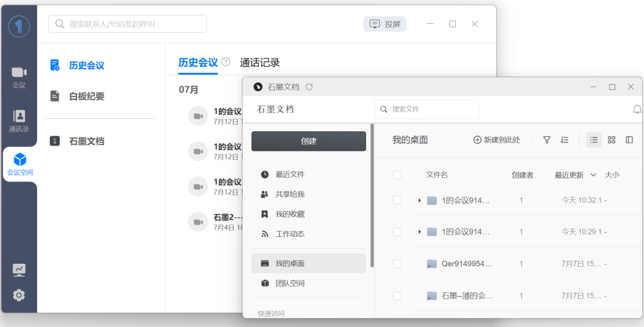Open the notification bell in 石墨文档
Viewport: 644px width, 327px height.
point(637,109)
